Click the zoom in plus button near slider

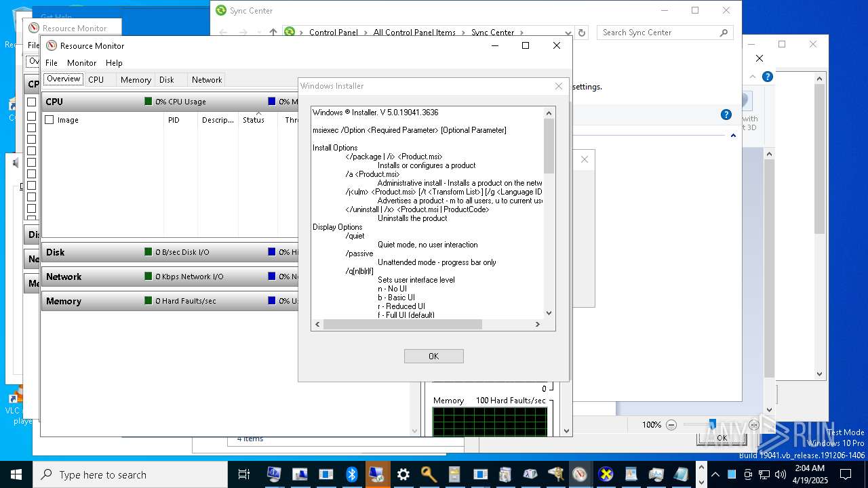tap(754, 425)
